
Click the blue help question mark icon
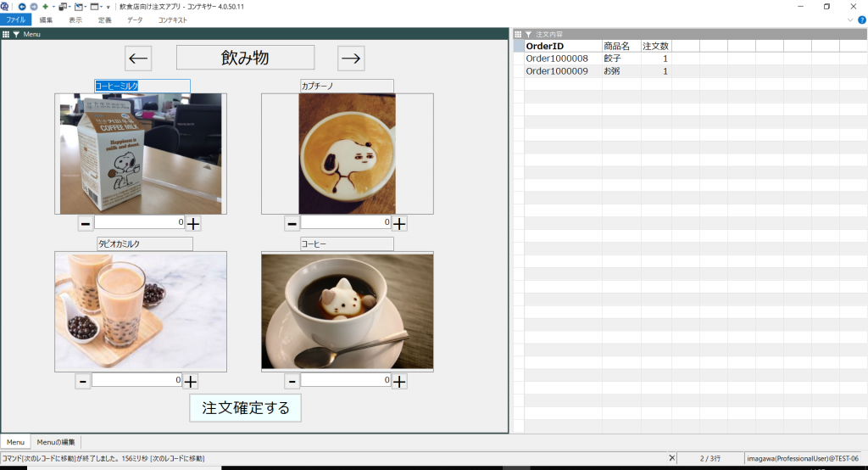pyautogui.click(x=862, y=20)
